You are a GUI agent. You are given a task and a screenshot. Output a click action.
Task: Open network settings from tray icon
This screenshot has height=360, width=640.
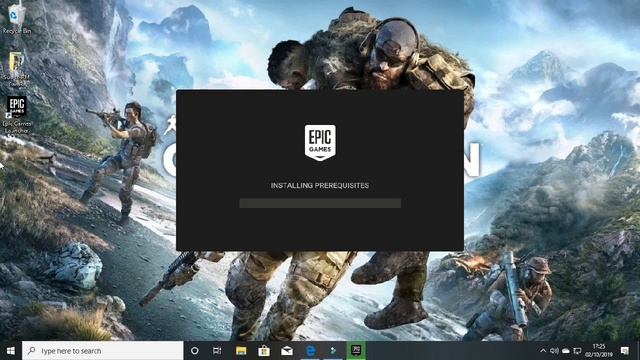(x=577, y=351)
